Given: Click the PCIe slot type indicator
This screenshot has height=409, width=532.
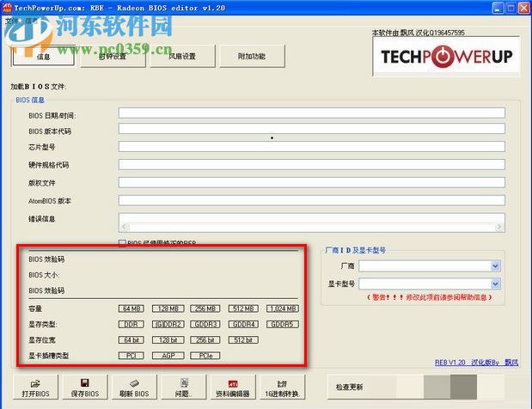Looking at the screenshot, I should coord(205,356).
